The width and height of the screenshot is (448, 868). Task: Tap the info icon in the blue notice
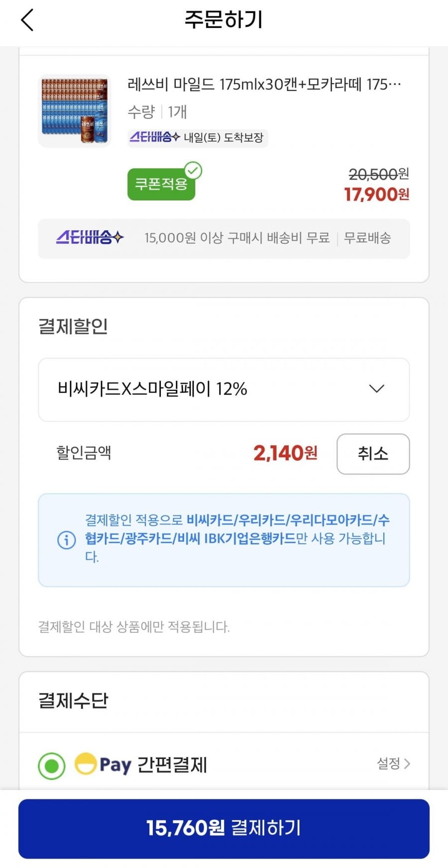[67, 539]
